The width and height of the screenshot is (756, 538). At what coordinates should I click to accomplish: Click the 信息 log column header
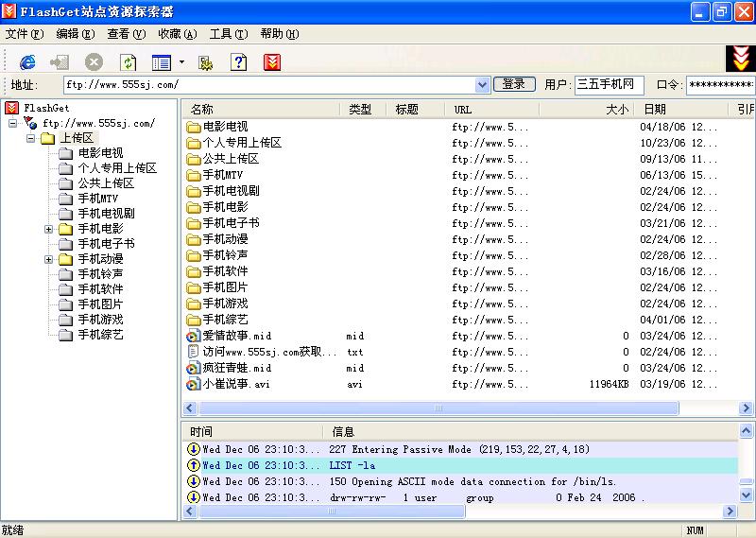(531, 431)
